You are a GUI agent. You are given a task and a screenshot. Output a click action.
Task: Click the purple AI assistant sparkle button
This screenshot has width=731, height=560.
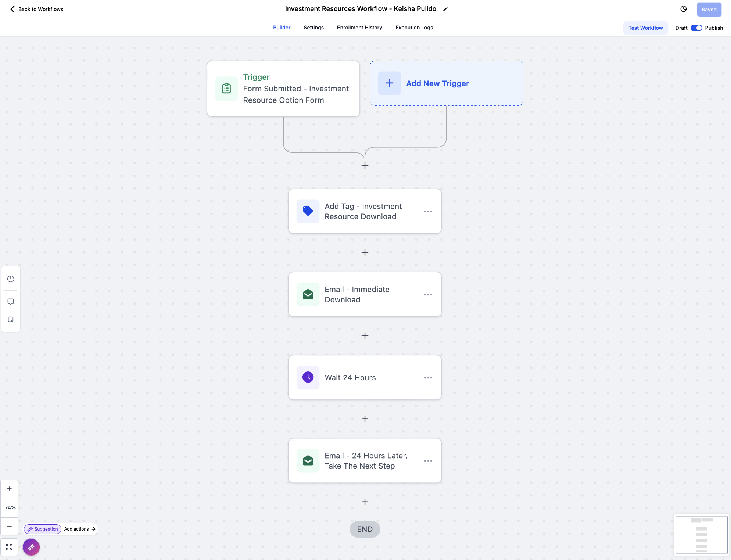click(31, 547)
